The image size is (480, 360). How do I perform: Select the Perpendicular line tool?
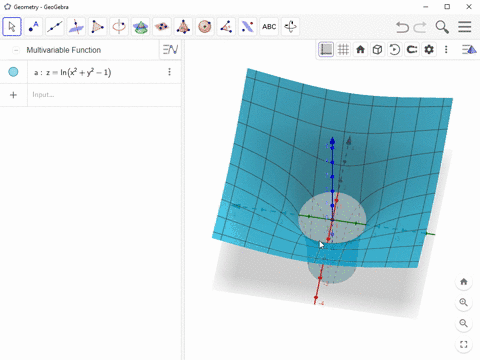[x=76, y=27]
